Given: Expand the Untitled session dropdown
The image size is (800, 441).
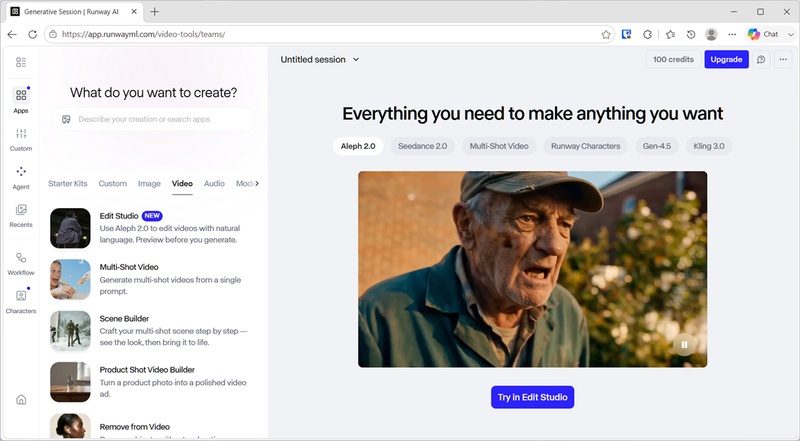Looking at the screenshot, I should tap(356, 59).
